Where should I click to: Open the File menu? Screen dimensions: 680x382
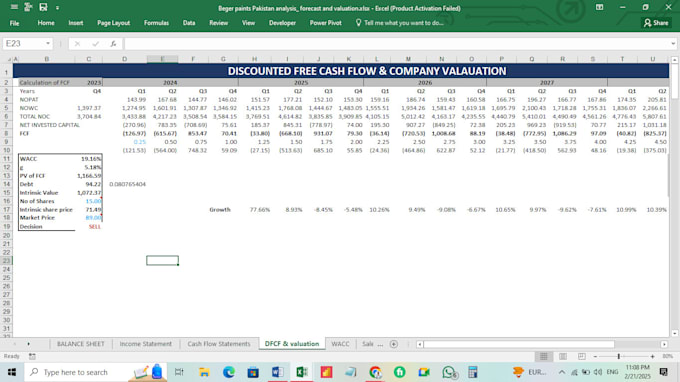14,23
